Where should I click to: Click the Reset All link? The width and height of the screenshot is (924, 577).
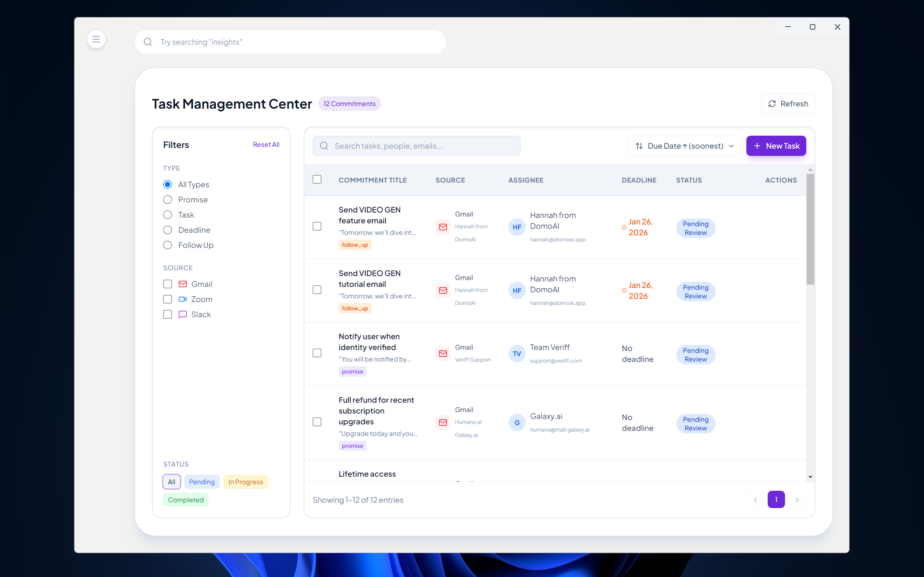click(x=266, y=145)
